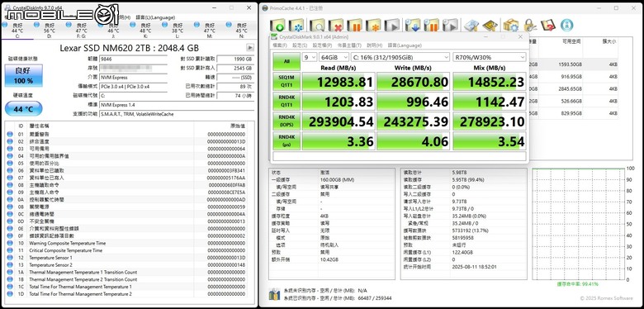
Task: Open the test size dropdown showing 64GiB
Action: coord(334,58)
